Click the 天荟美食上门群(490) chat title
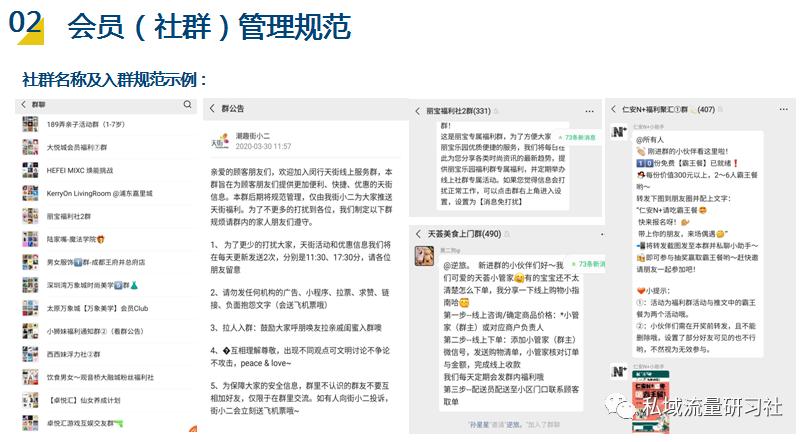 click(x=464, y=234)
